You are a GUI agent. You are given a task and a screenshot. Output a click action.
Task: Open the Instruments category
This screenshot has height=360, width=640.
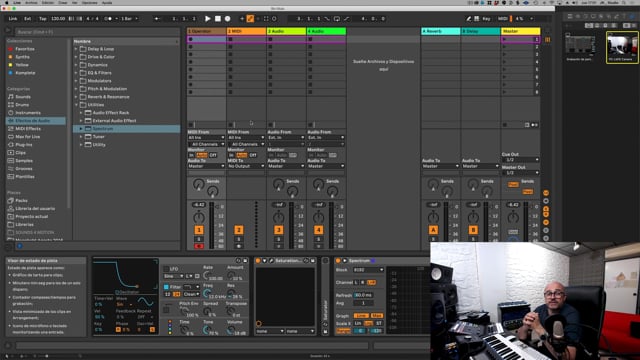pos(28,113)
